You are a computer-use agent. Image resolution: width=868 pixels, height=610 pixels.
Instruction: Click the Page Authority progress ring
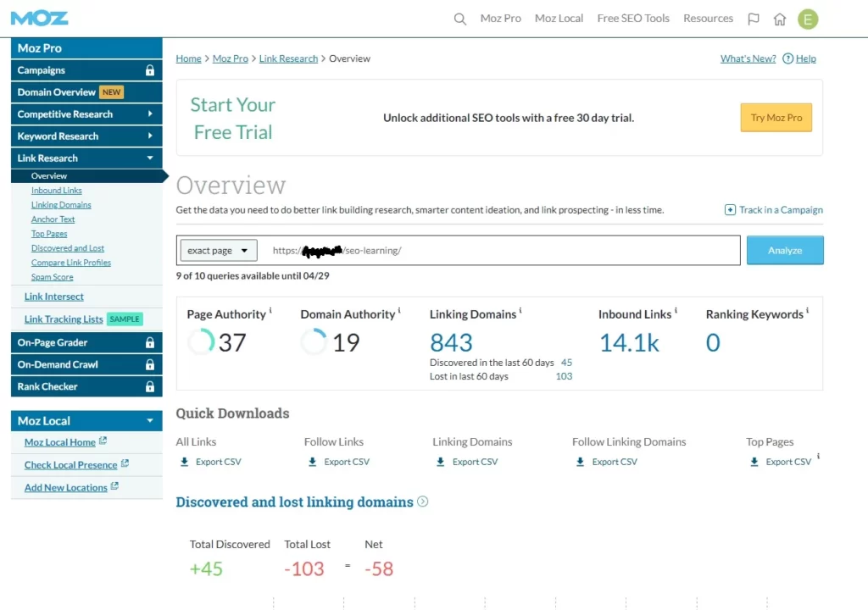click(x=201, y=341)
